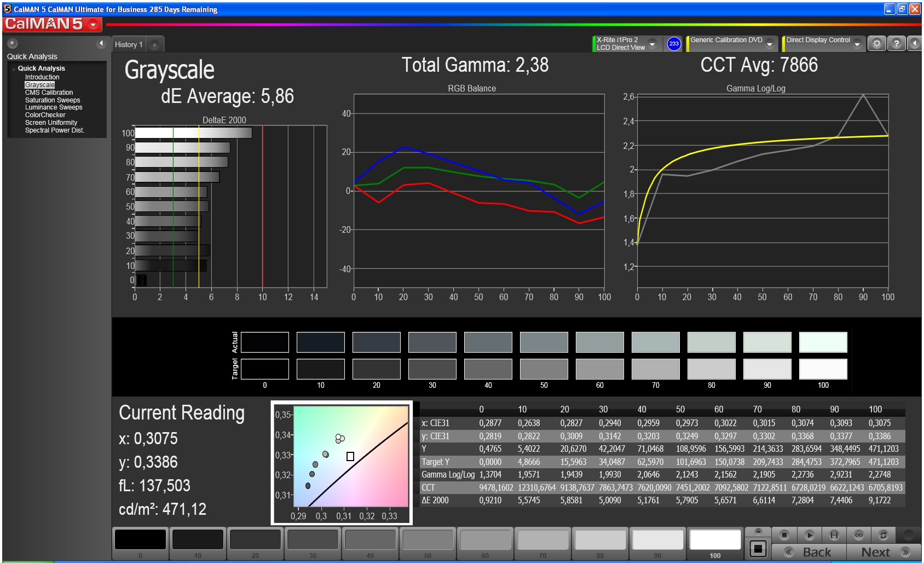Screen dimensions: 924x563
Task: Collapse the left sidebar arrow button
Action: pyautogui.click(x=101, y=43)
